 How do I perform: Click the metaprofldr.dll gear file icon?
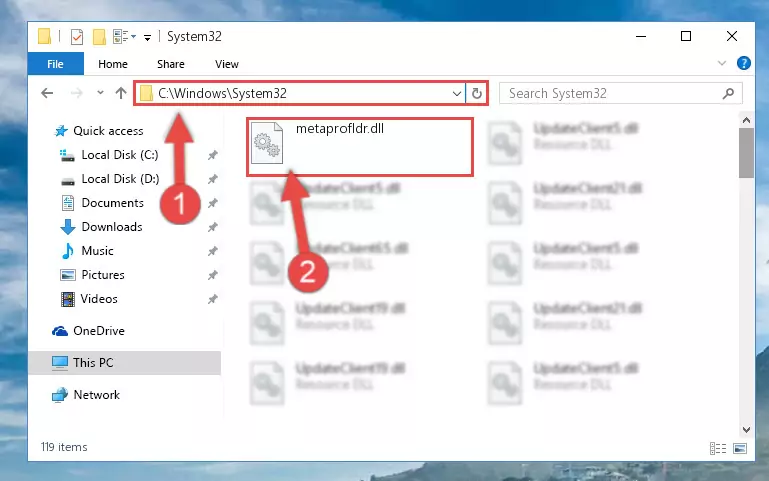click(x=267, y=143)
